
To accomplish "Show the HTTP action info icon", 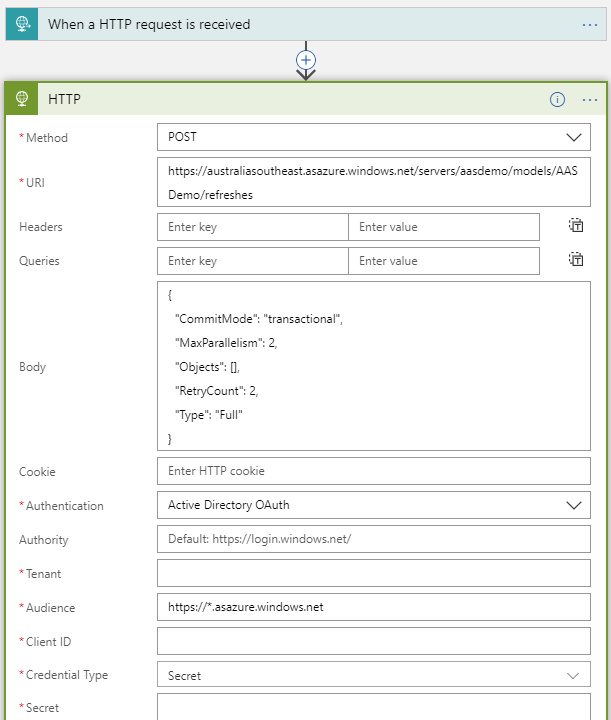I will (x=558, y=99).
